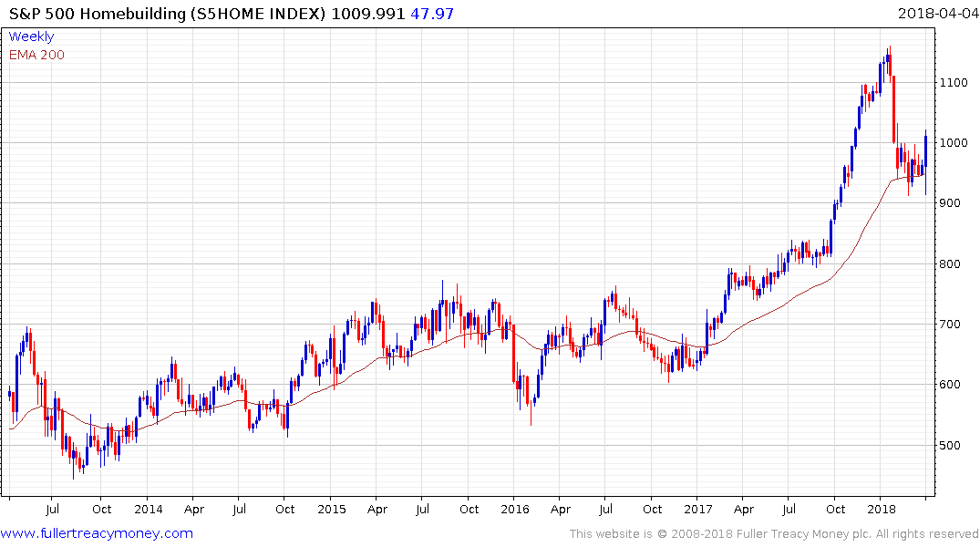Click the 800 price axis label
Screen dimensions: 980x547
pyautogui.click(x=951, y=263)
